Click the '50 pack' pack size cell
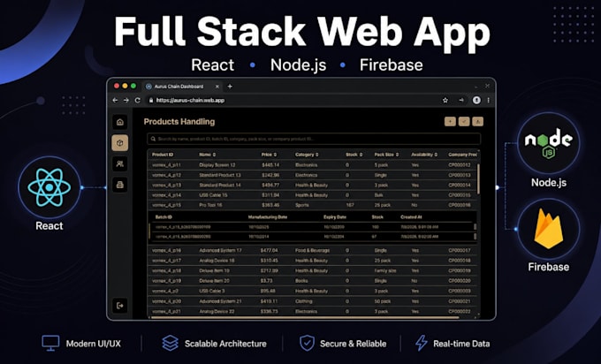 click(x=383, y=301)
